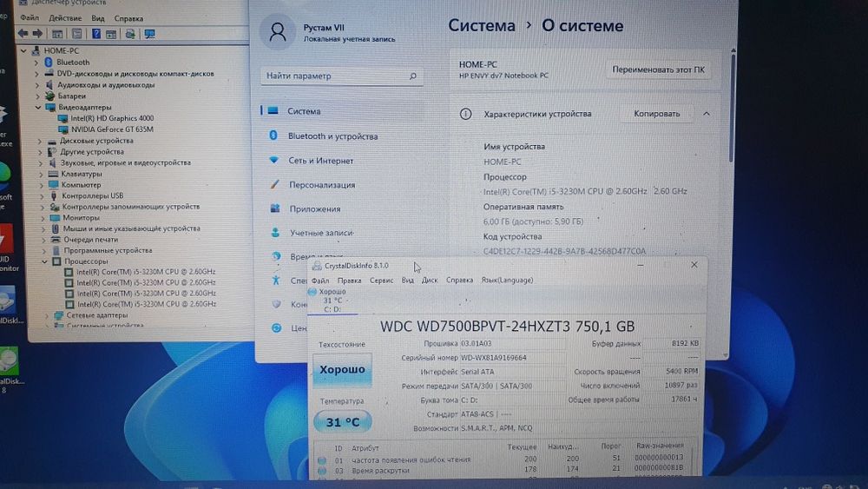Toggle the console tree icon in Device Manager toolbar
The width and height of the screenshot is (868, 489).
tap(57, 34)
